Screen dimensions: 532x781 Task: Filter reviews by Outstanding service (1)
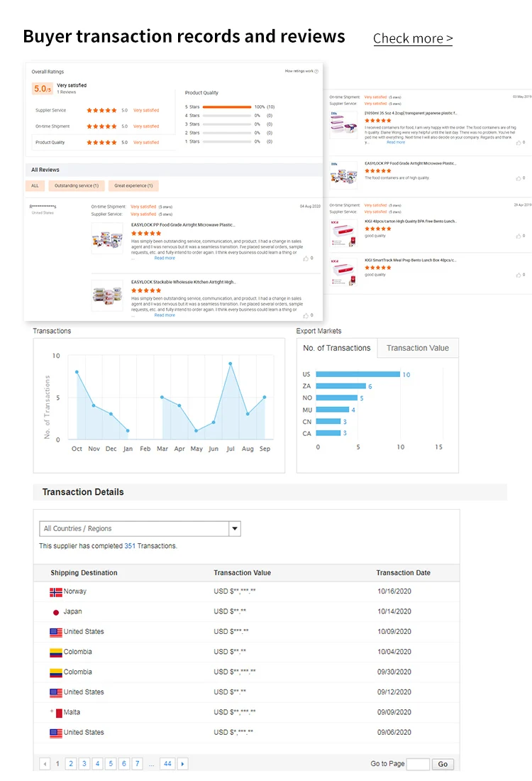pyautogui.click(x=76, y=186)
